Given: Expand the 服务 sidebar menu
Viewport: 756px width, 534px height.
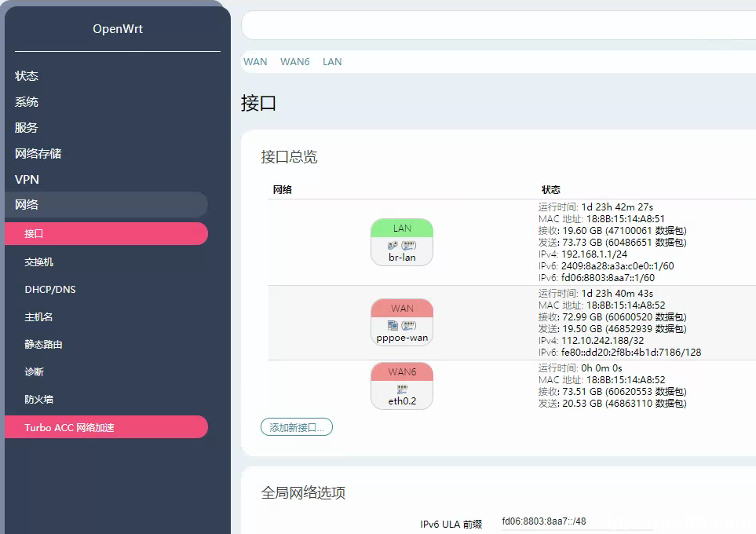Looking at the screenshot, I should 27,128.
